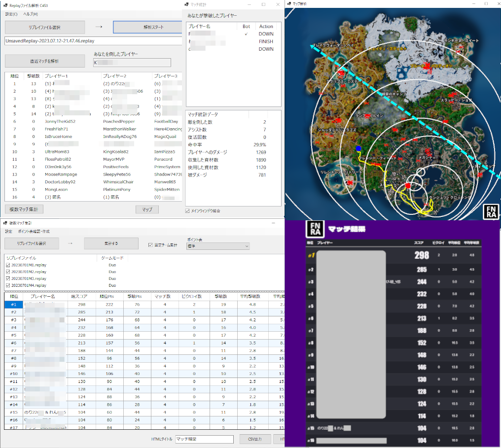Click the UltraMom83 player entry

point(57,152)
